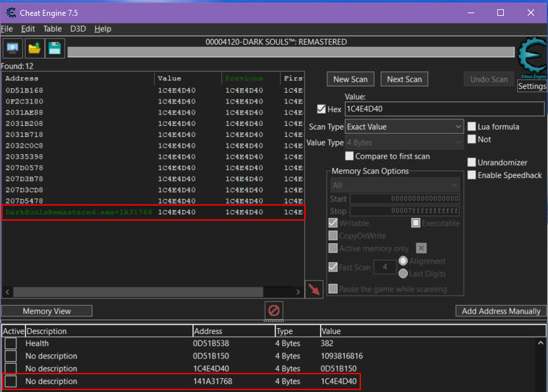Open the Memory View button
The image size is (548, 392).
(47, 311)
